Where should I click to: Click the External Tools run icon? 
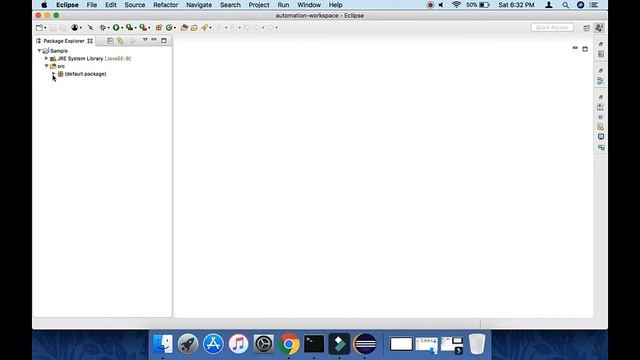pyautogui.click(x=143, y=28)
